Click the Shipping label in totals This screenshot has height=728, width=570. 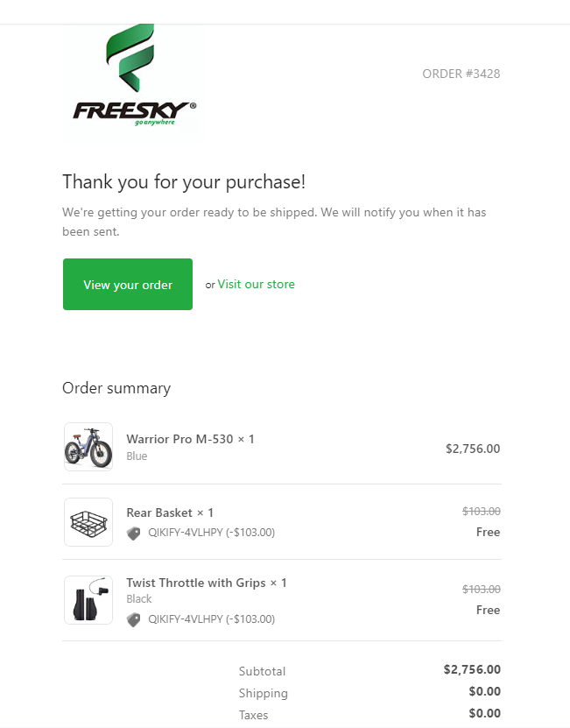pyautogui.click(x=263, y=693)
